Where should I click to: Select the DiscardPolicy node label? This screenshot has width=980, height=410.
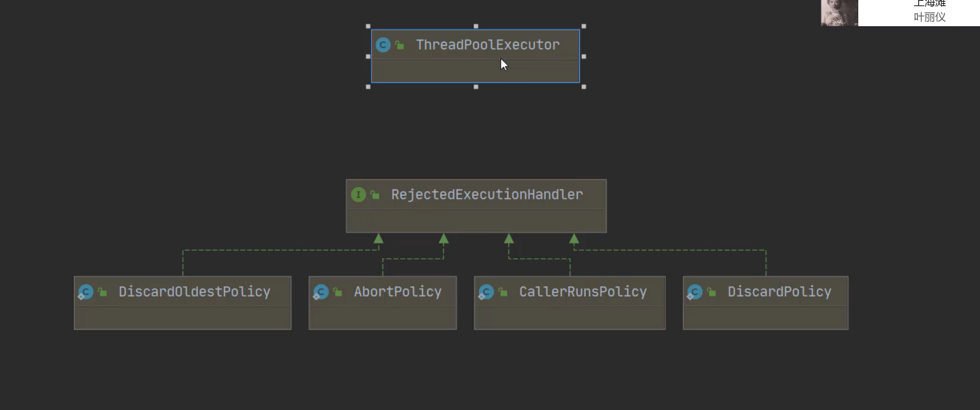[779, 292]
